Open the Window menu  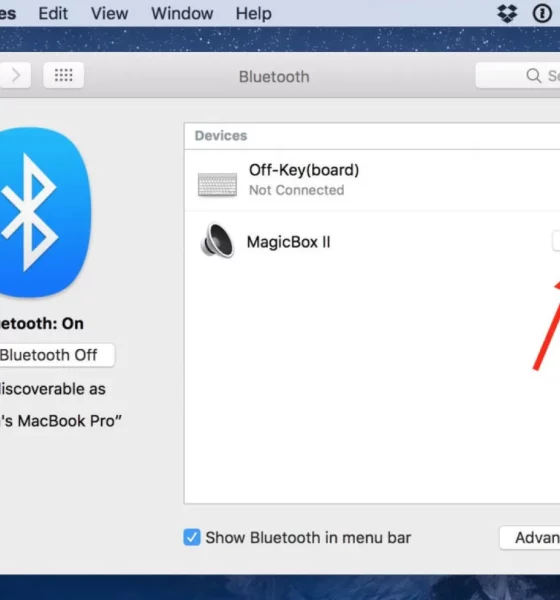(x=182, y=14)
